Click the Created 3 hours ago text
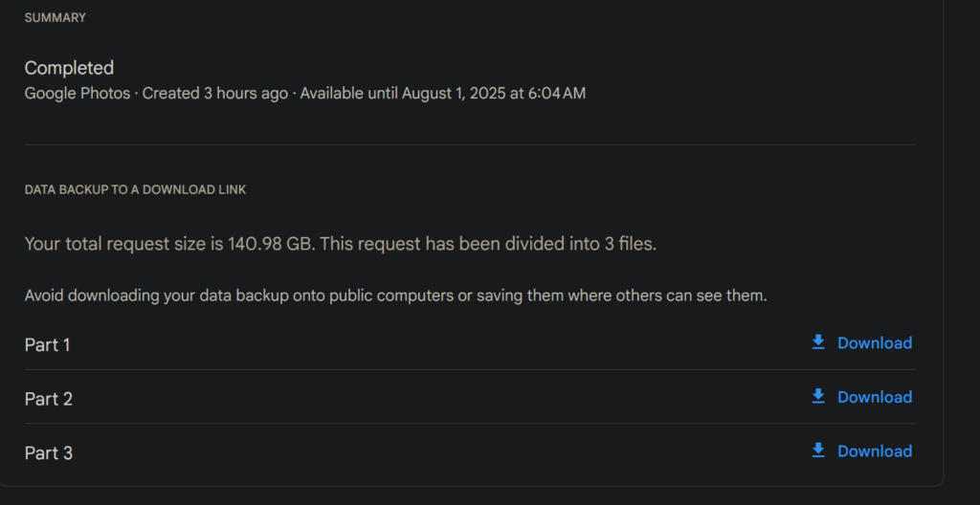Screen dimensions: 980x505 pos(215,94)
